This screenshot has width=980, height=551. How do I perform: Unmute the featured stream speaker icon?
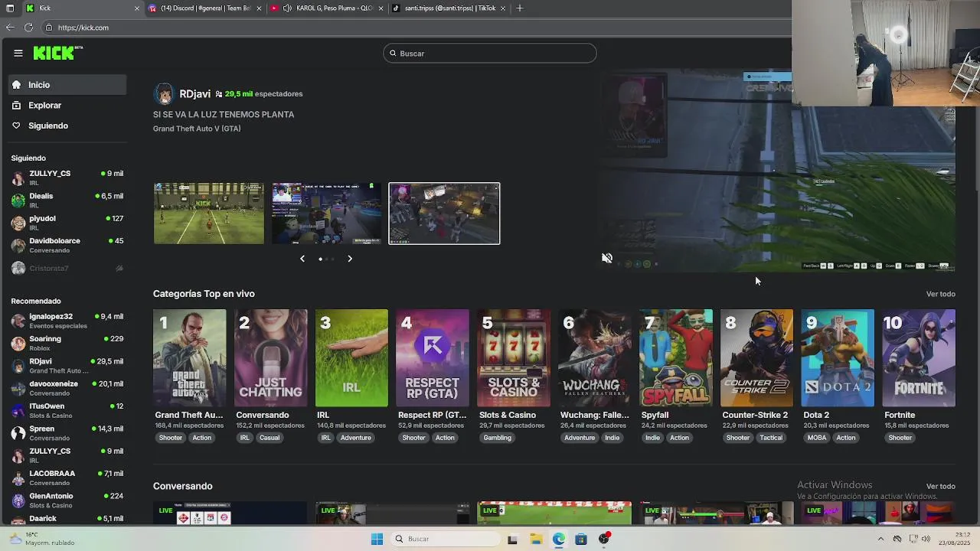607,258
